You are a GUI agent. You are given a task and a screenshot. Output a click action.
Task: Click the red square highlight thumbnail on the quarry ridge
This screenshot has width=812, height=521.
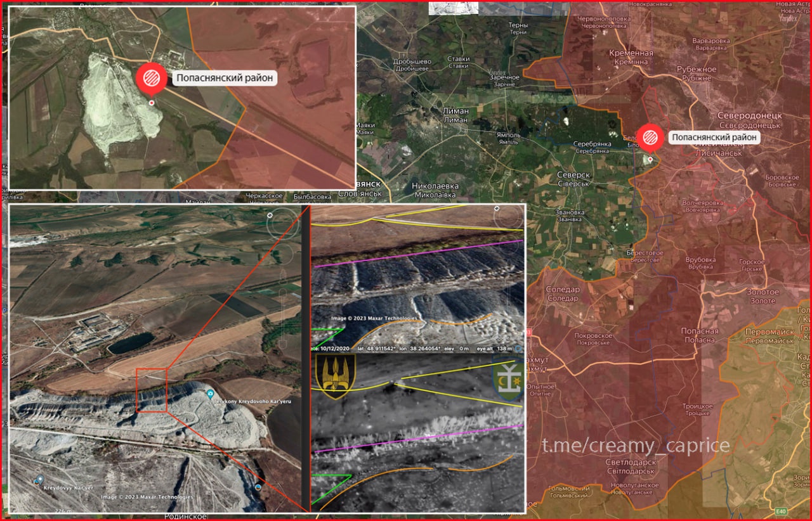coord(152,390)
